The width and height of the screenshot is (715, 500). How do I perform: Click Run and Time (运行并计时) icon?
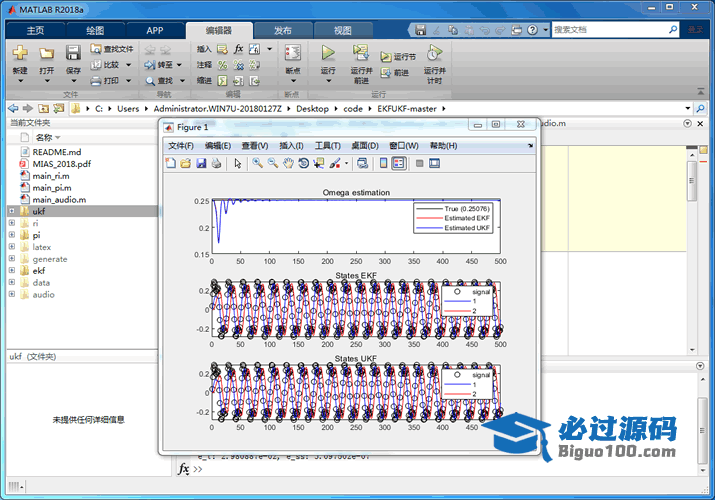tap(434, 53)
